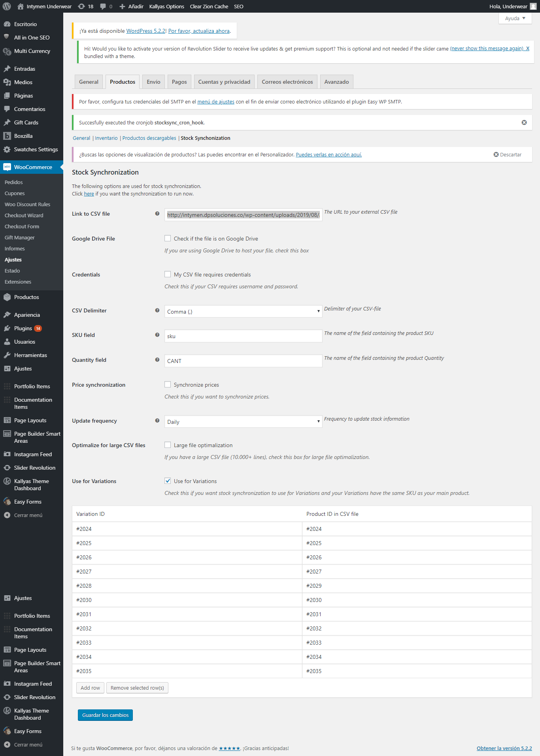540x756 pixels.
Task: Focus the Link to CSV file URL field
Action: click(243, 214)
